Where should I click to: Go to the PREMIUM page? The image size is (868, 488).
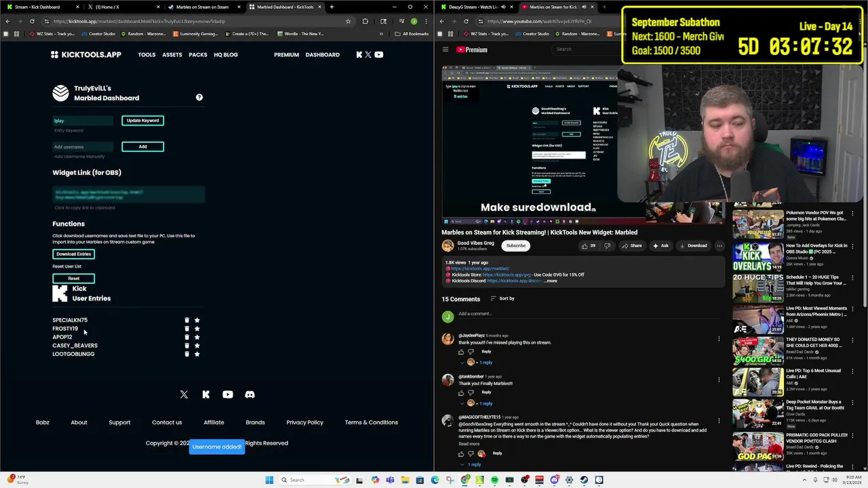[x=286, y=55]
